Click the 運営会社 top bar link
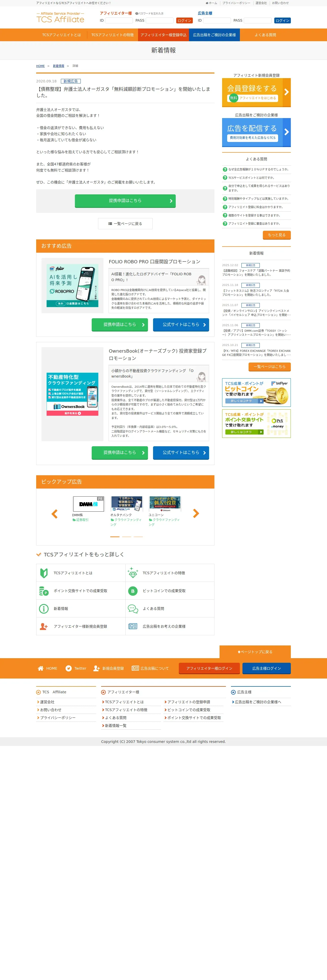The height and width of the screenshot is (980, 327). [261, 3]
